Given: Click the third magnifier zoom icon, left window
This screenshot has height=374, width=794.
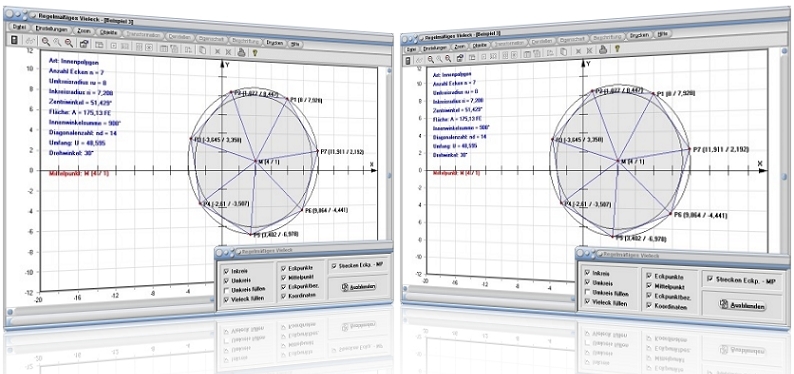Looking at the screenshot, I should (69, 43).
